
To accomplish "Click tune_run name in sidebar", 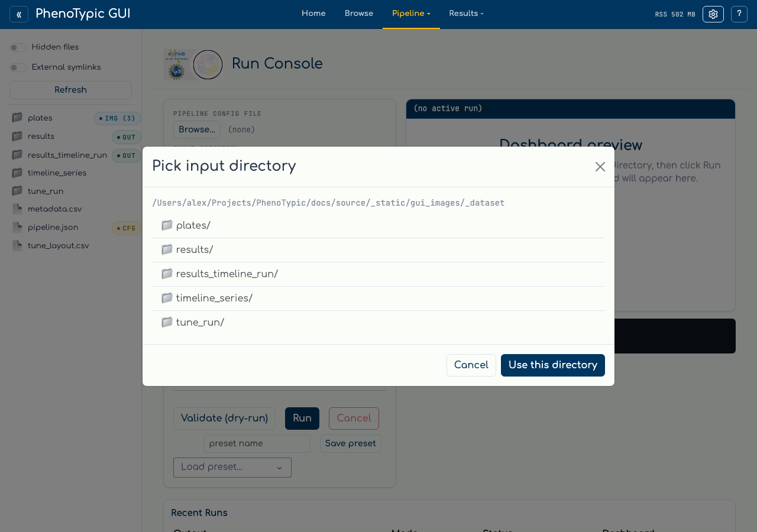I will pos(46,192).
